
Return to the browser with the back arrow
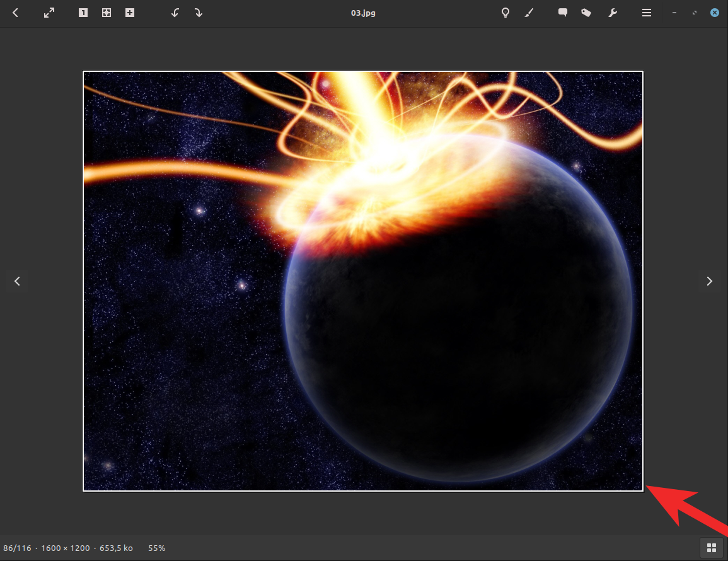15,13
